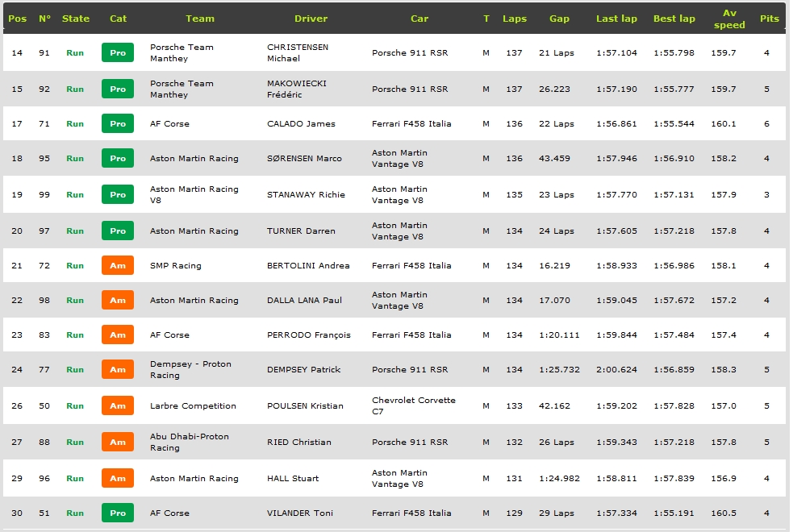The height and width of the screenshot is (532, 793).
Task: Click the Am badge for HALL Stuart
Action: (118, 479)
